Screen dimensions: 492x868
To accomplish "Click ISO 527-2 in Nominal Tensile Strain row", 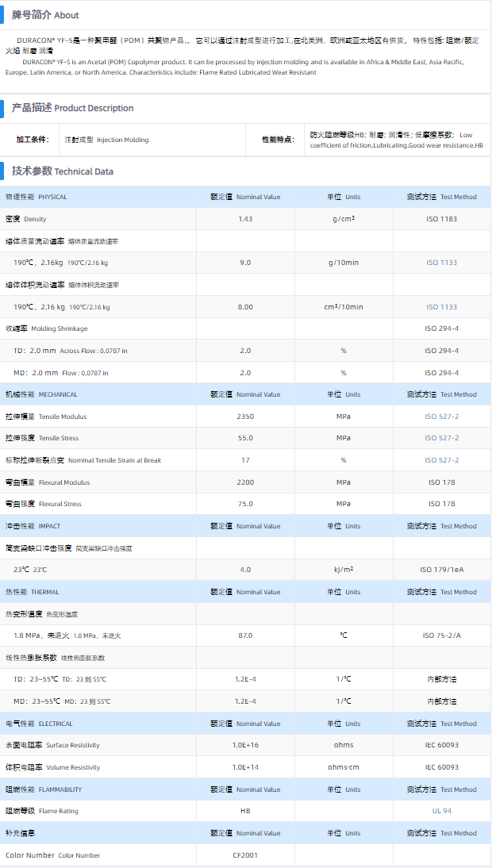I will (441, 460).
